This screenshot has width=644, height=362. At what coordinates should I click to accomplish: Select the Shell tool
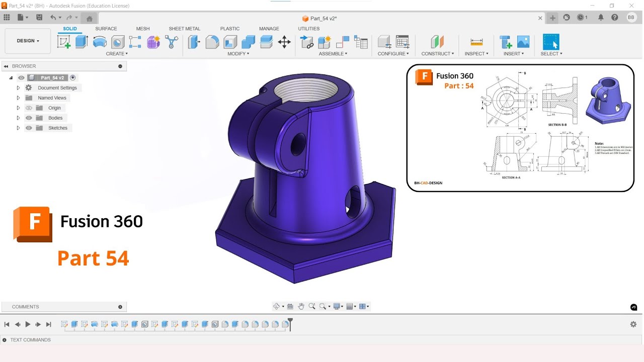(230, 42)
